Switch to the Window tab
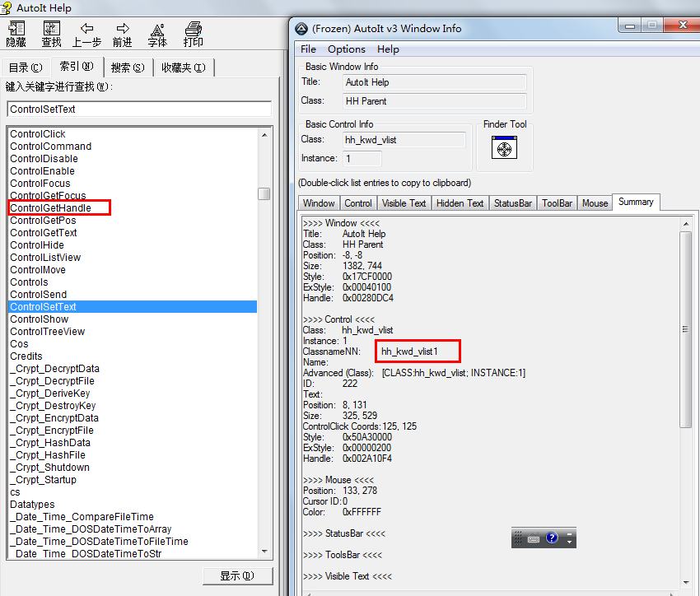 pyautogui.click(x=319, y=203)
